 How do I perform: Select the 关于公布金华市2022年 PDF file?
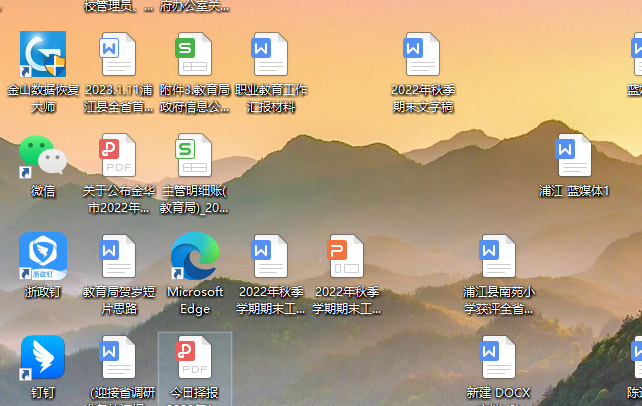point(118,158)
